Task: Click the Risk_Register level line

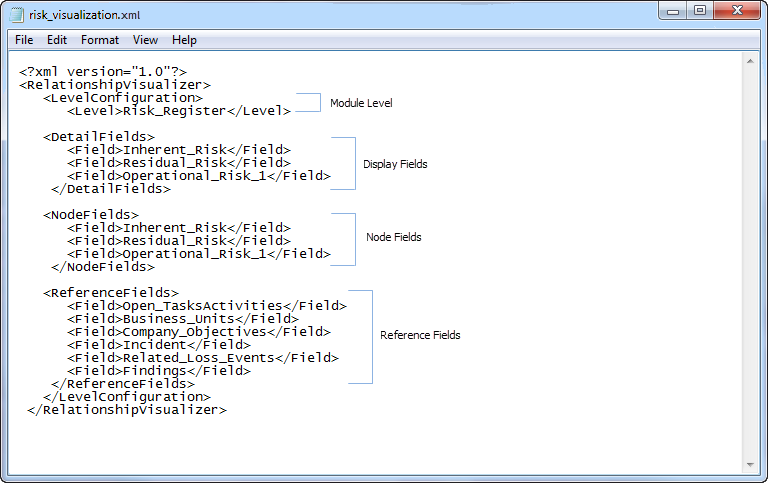Action: [x=179, y=111]
